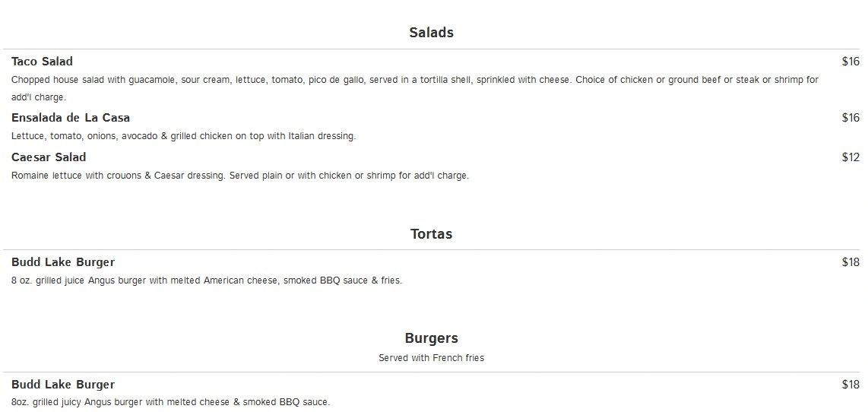Viewport: 868px width, 412px height.
Task: Click the Caesar Salad $12 price
Action: 851,157
